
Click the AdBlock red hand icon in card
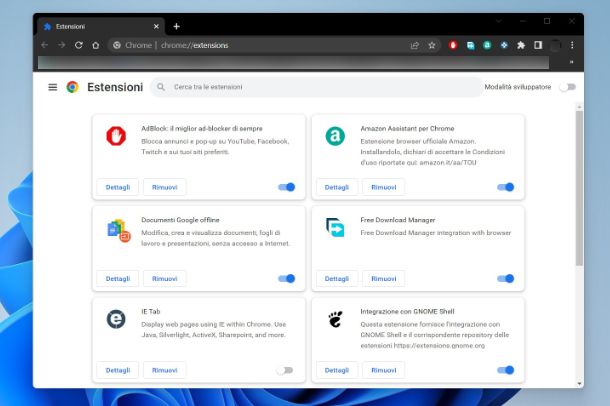116,136
